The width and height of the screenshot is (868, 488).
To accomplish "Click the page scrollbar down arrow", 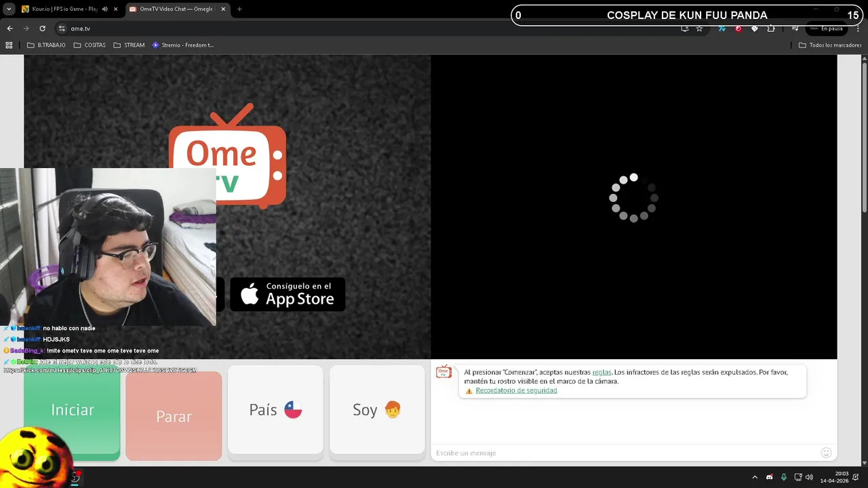I will tap(864, 463).
